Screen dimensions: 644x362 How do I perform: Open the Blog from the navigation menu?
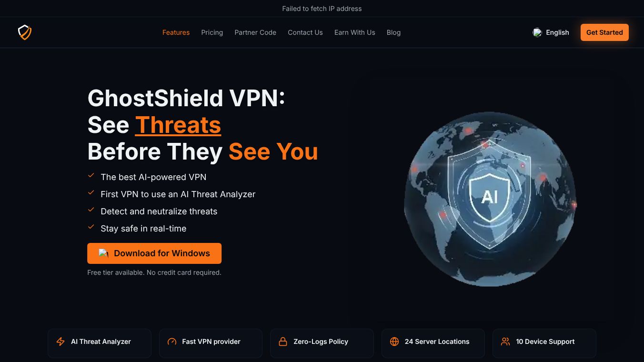click(x=393, y=32)
